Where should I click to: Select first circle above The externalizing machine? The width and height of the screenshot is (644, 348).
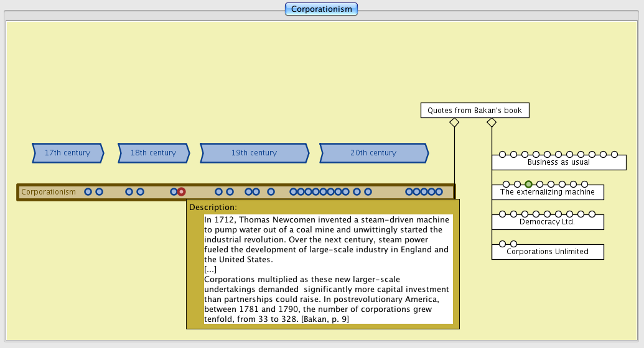(506, 185)
